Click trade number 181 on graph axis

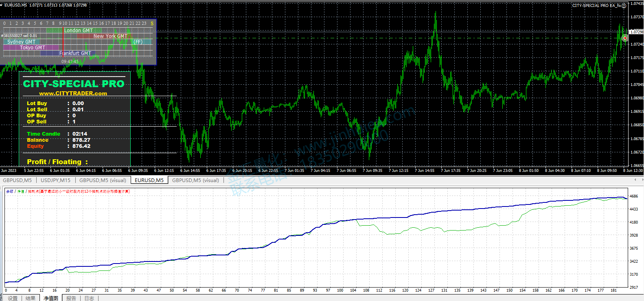click(613, 290)
